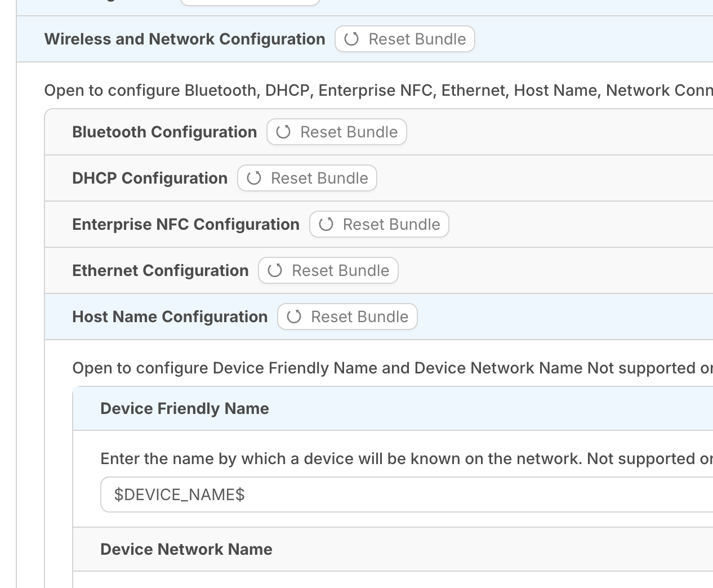This screenshot has height=588, width=713.
Task: Click reset icon in Enterprise NFC Configuration row
Action: [326, 224]
